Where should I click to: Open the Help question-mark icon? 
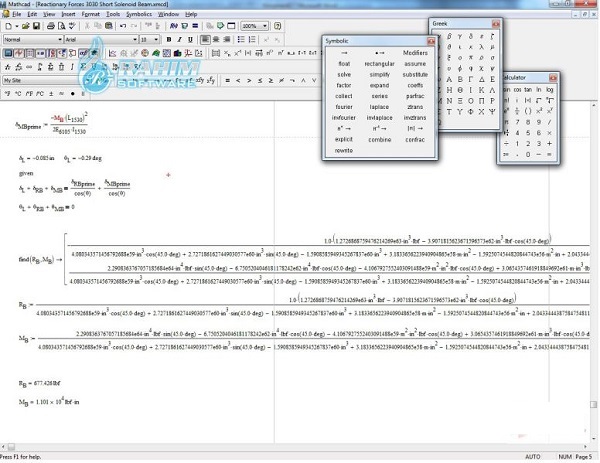[278, 26]
